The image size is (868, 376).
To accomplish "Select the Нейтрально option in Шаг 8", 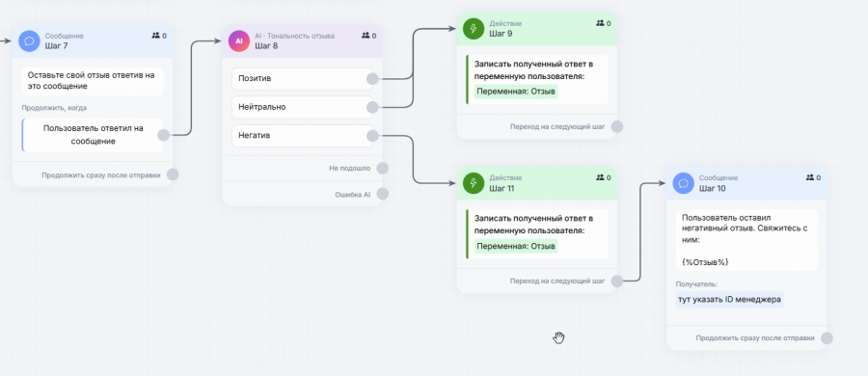I will (302, 107).
